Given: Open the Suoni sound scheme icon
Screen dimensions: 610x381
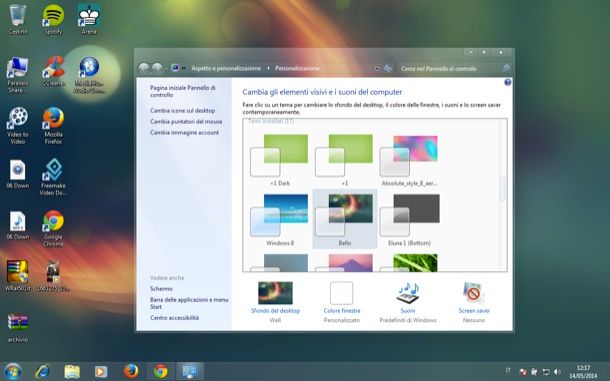Looking at the screenshot, I should tap(408, 293).
